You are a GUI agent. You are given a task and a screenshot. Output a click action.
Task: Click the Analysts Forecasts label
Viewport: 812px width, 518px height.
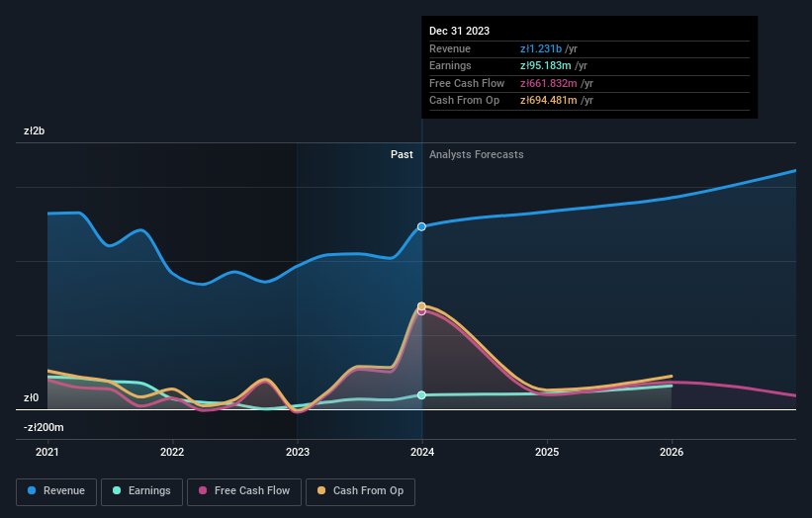point(477,154)
